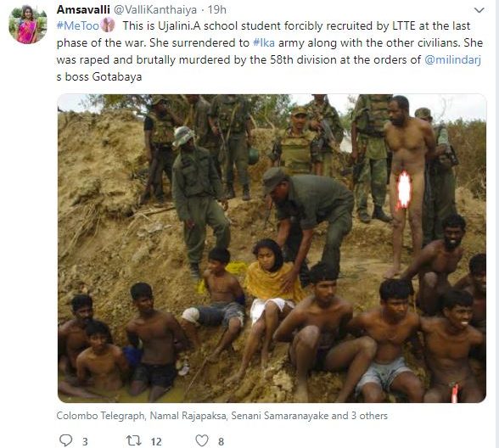Screen dimensions: 499x448
Task: Like the tweet with the heart icon
Action: pos(201,440)
